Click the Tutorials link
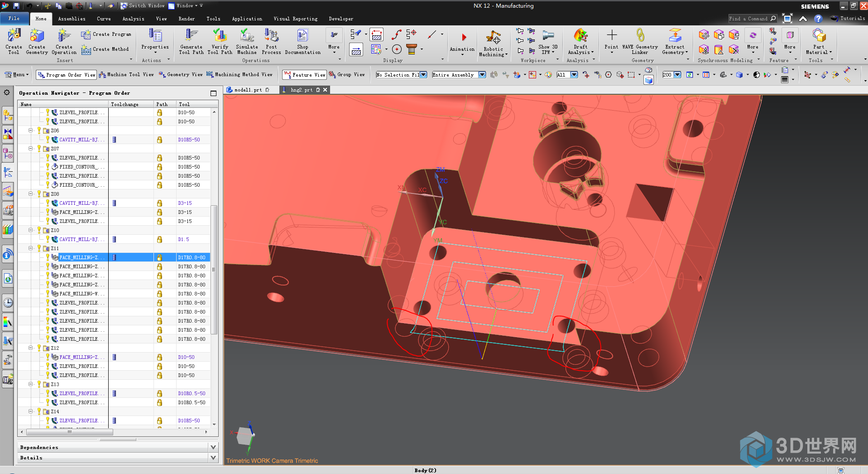 click(x=848, y=19)
